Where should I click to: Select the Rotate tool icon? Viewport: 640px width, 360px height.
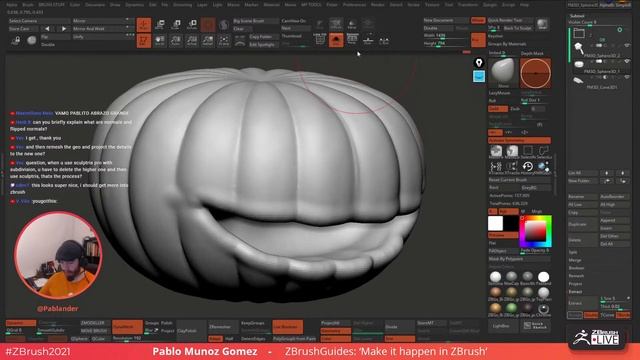click(192, 24)
